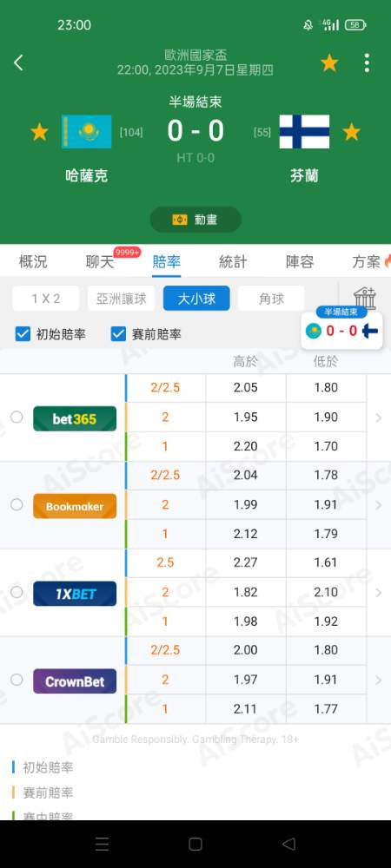Switch to the 統計 tab
Screen dimensions: 391x868
pos(233,262)
